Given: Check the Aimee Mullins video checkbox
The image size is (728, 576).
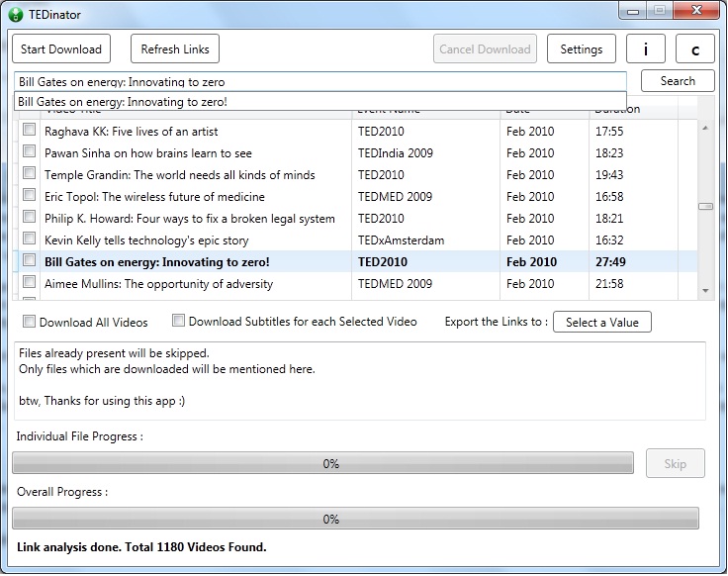Looking at the screenshot, I should (30, 282).
